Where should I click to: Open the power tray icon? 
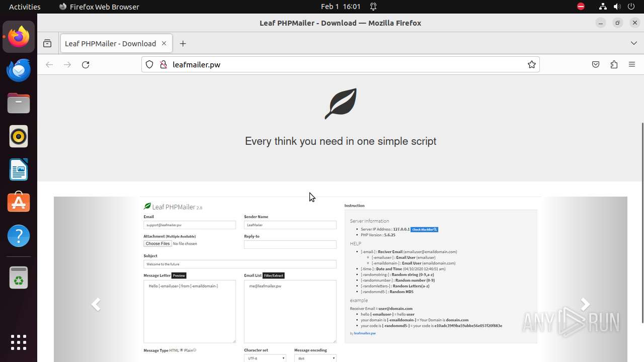point(631,7)
